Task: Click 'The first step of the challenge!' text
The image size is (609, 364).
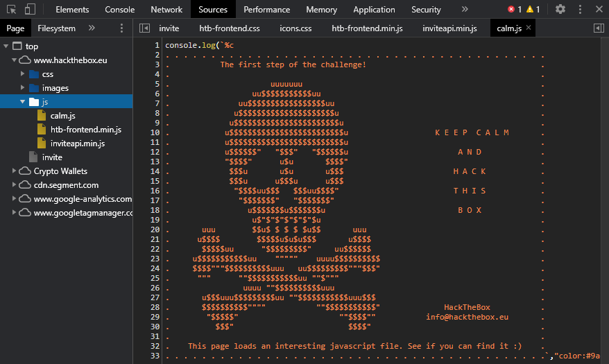Action: coord(293,64)
